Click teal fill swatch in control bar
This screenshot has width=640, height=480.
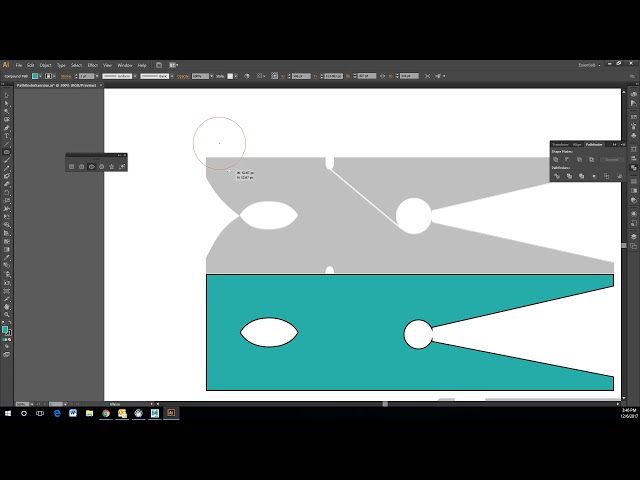(x=35, y=76)
